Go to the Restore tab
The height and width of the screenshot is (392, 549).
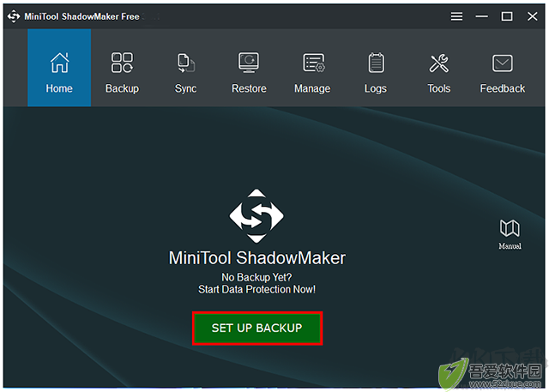coord(249,73)
